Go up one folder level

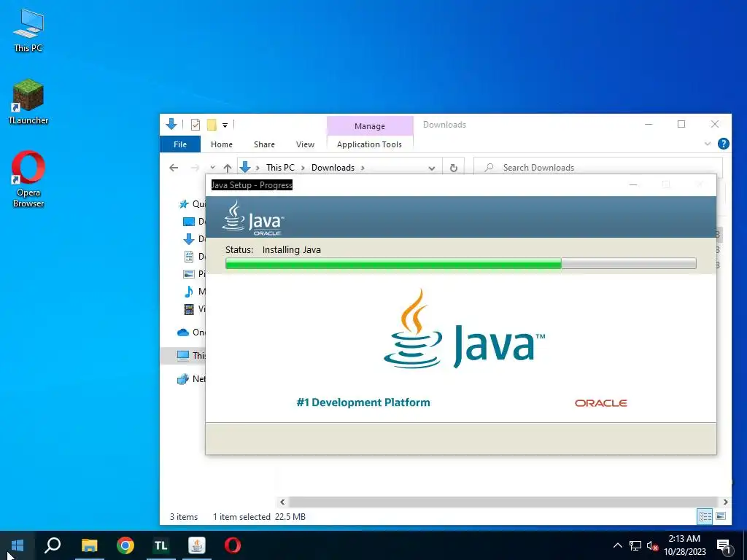pos(228,168)
